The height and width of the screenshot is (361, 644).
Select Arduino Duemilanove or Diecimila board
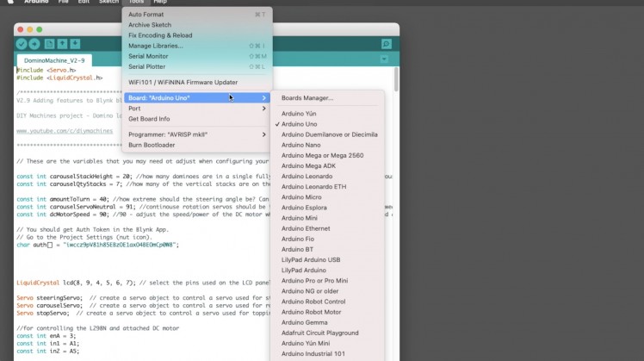327,134
